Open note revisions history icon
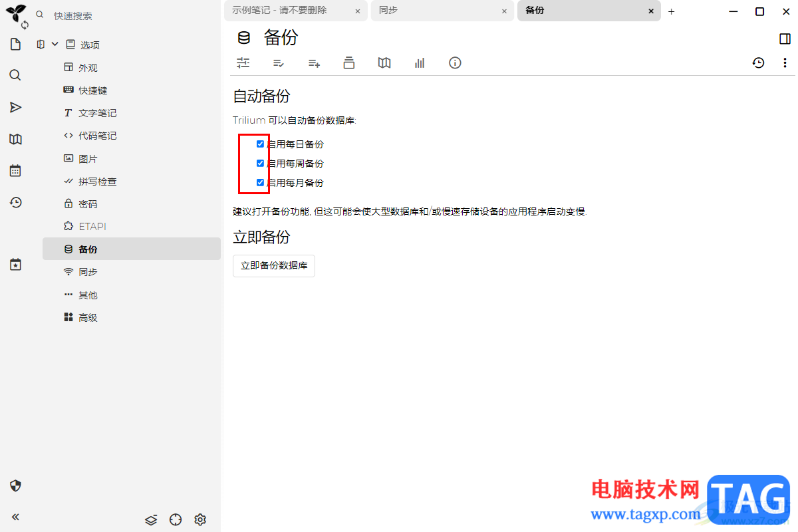798x532 pixels. (759, 63)
